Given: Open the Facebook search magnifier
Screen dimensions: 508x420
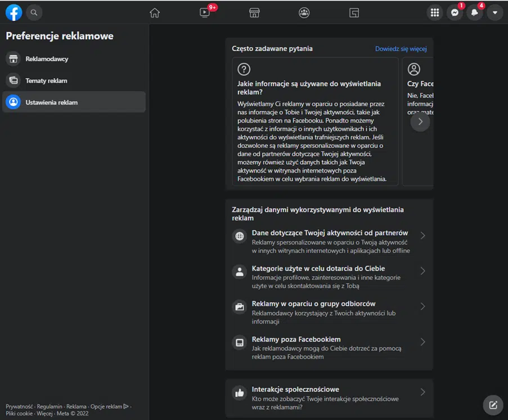Looking at the screenshot, I should click(34, 12).
